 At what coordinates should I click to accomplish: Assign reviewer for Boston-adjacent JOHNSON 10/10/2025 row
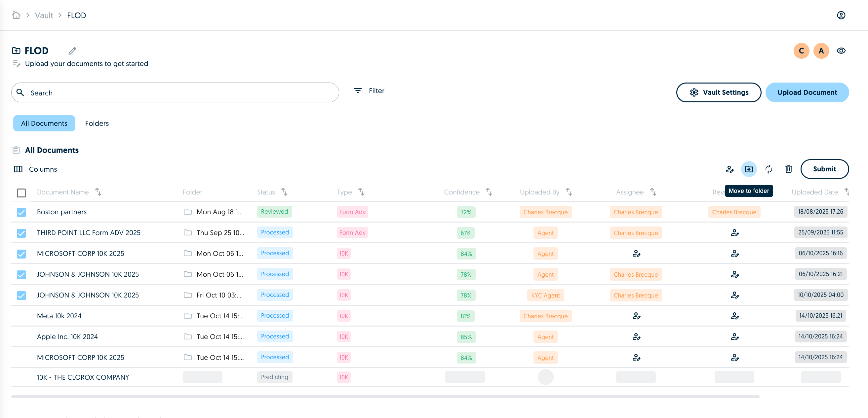tap(734, 295)
